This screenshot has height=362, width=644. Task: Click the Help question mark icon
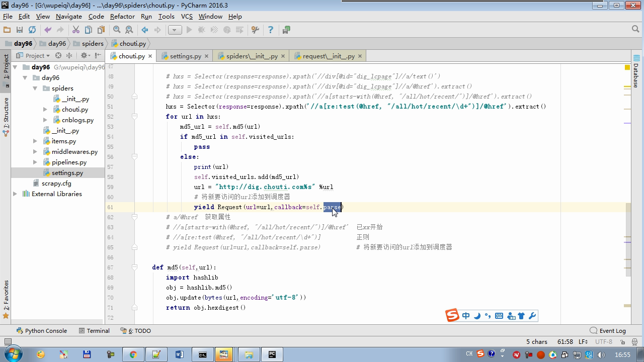click(270, 30)
